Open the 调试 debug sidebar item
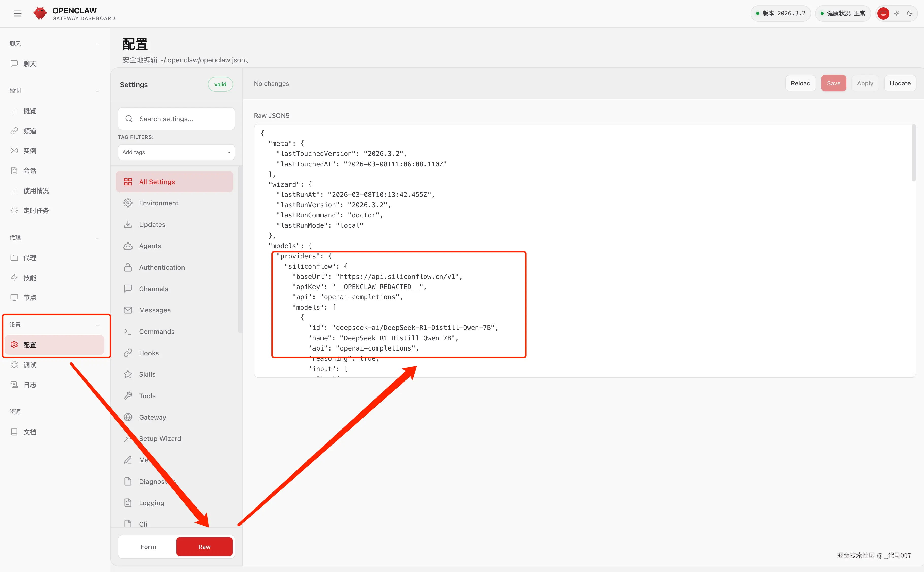 tap(29, 365)
